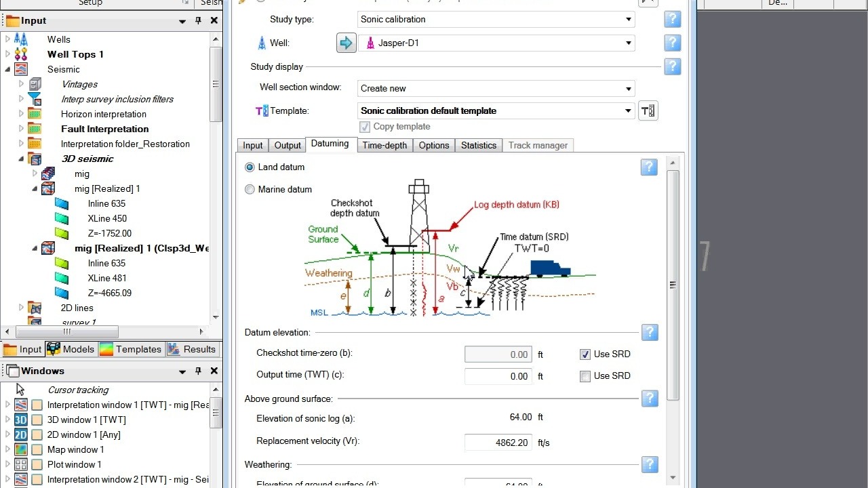Click the Inline 635 icon under mig [Realized] 1
Screen dimensions: 868x488
(62, 203)
